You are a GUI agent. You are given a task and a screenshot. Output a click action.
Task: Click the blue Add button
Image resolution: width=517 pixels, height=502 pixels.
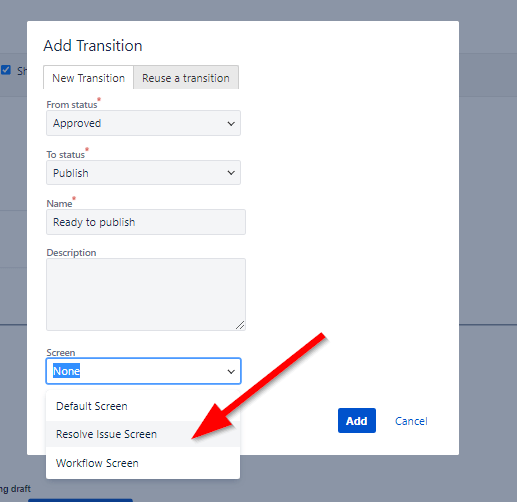coord(357,421)
